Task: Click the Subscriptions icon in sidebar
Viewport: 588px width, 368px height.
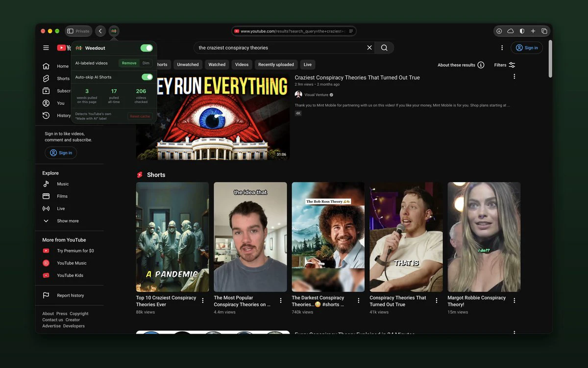Action: 46,91
